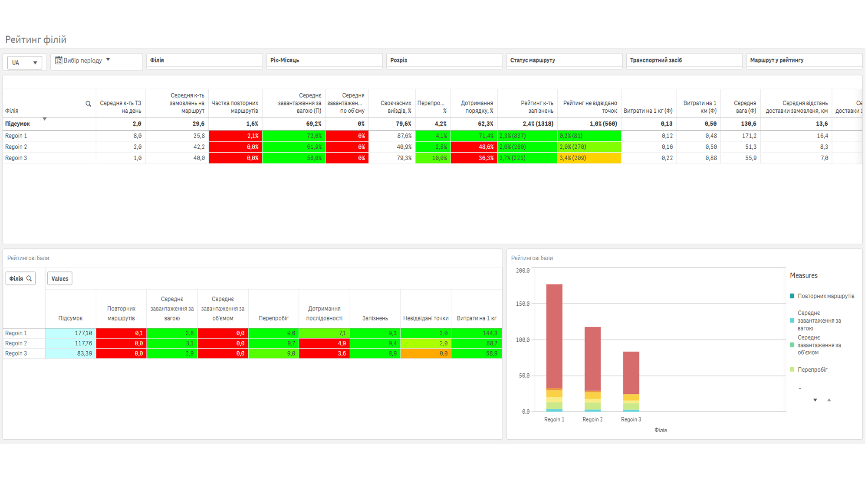Expand the Вибір періоду period selector
868x477 pixels.
tap(96, 61)
